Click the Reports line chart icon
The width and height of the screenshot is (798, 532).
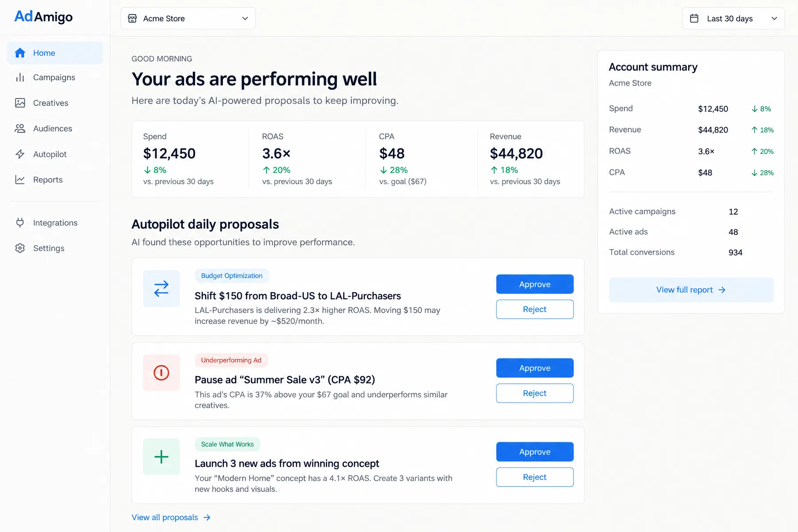[20, 180]
